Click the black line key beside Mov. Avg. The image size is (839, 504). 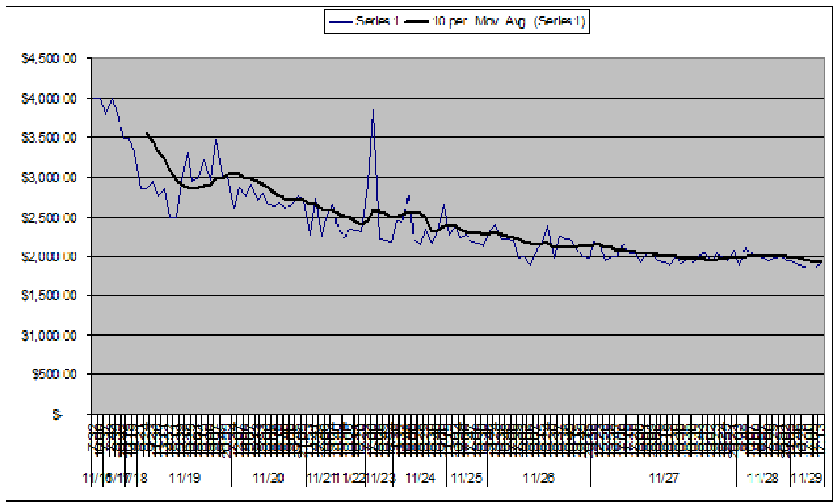[x=425, y=22]
